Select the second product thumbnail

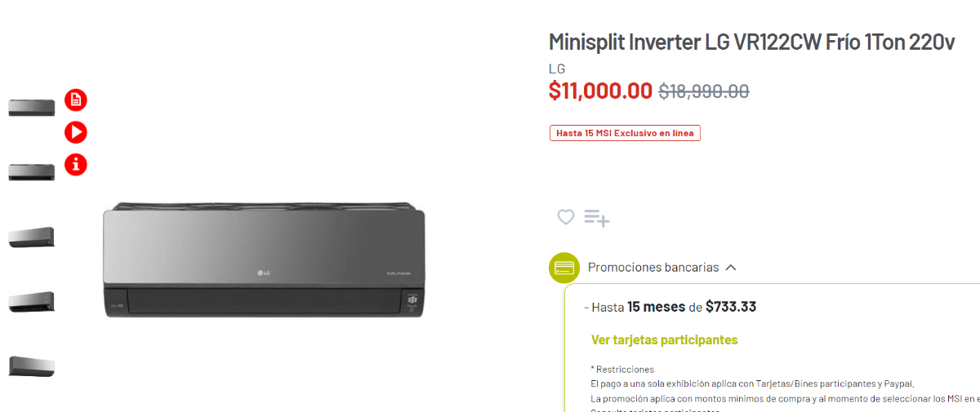click(x=32, y=171)
